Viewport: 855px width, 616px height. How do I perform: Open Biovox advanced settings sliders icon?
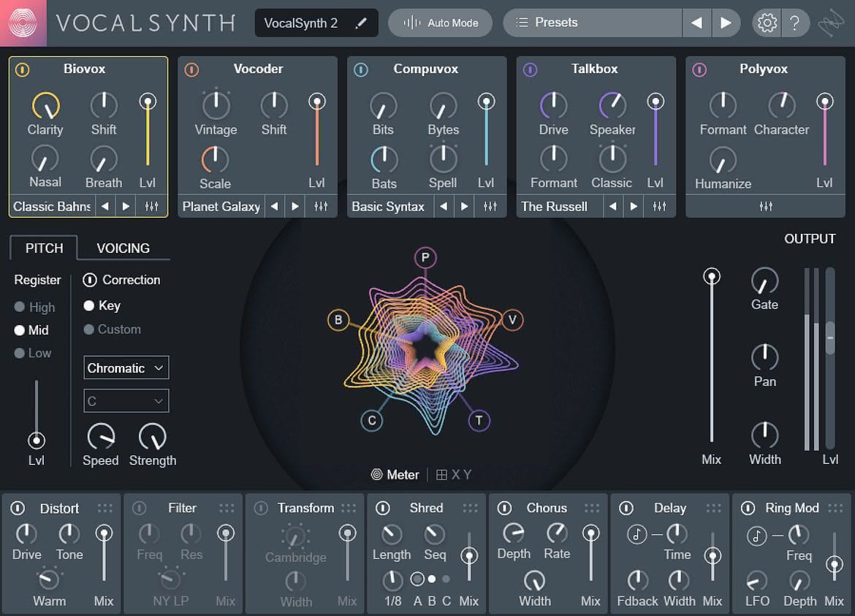pos(151,206)
